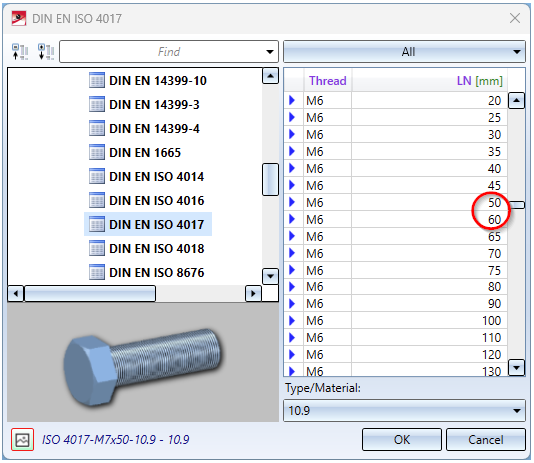The width and height of the screenshot is (534, 463).
Task: Click table icon of DIN EN ISO 4014
Action: pyautogui.click(x=97, y=176)
